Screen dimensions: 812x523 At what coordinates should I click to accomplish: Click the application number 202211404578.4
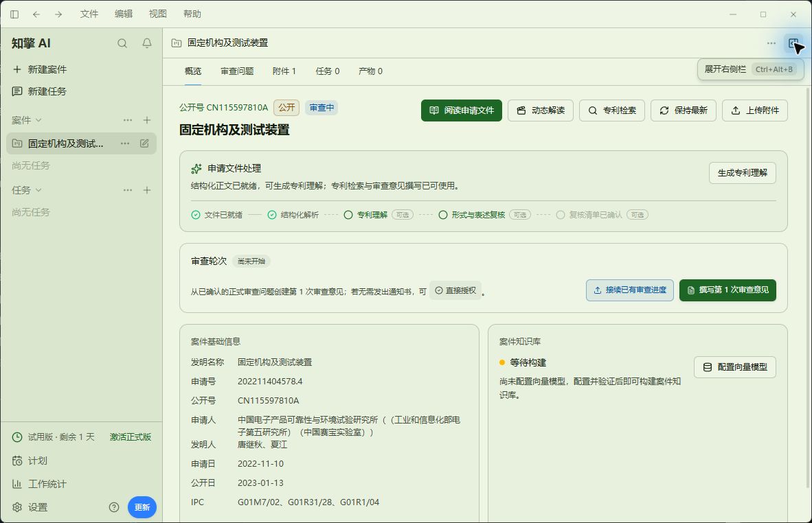point(270,382)
